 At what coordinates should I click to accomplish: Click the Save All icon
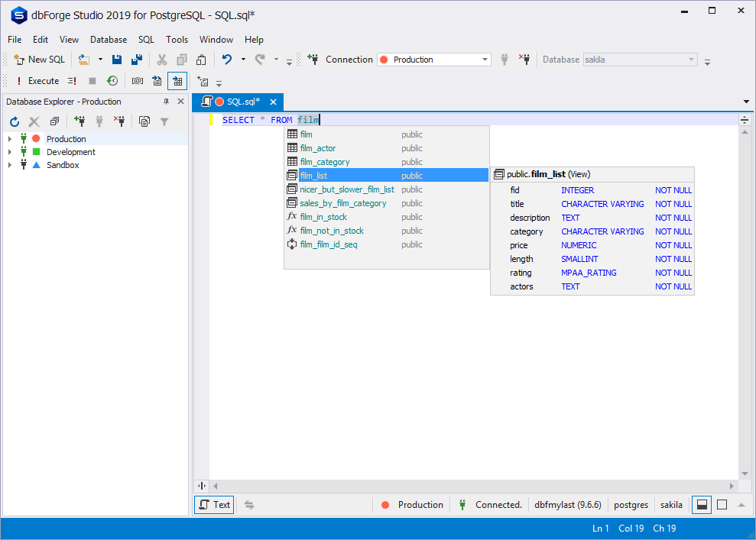[137, 60]
